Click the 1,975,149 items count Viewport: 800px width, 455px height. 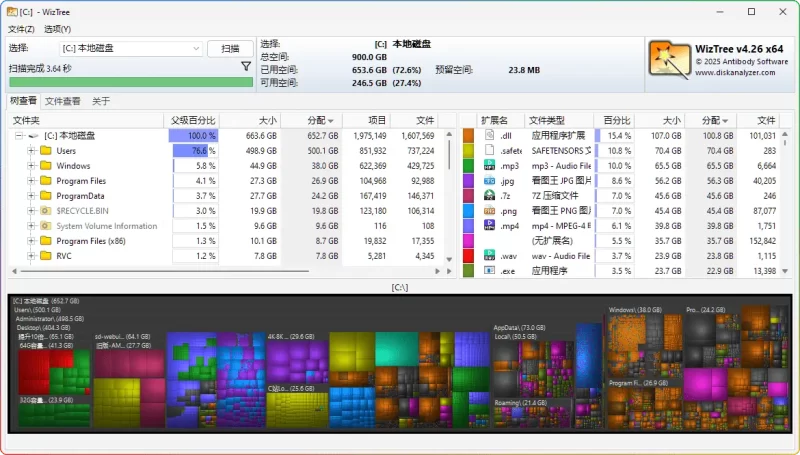point(370,136)
